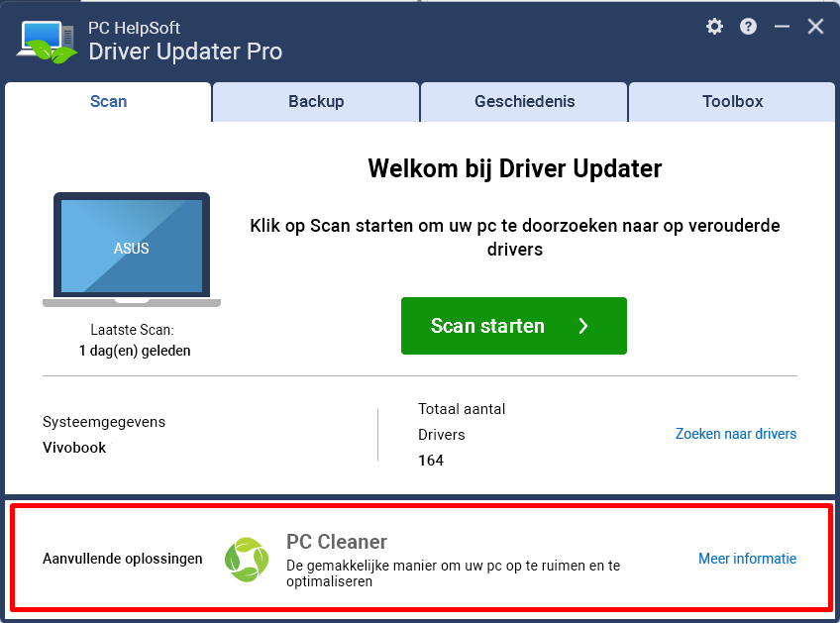Screen dimensions: 840x623
Task: Click the Driver Updater Pro title text
Action: 185,52
